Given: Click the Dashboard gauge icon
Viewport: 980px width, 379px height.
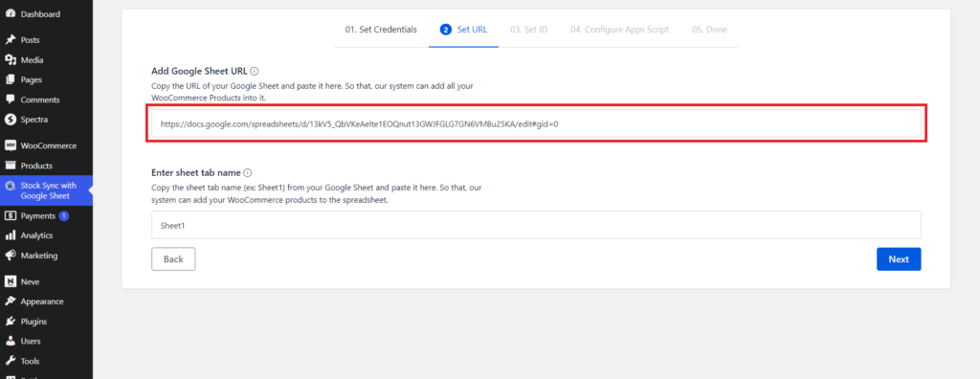Looking at the screenshot, I should [x=10, y=13].
